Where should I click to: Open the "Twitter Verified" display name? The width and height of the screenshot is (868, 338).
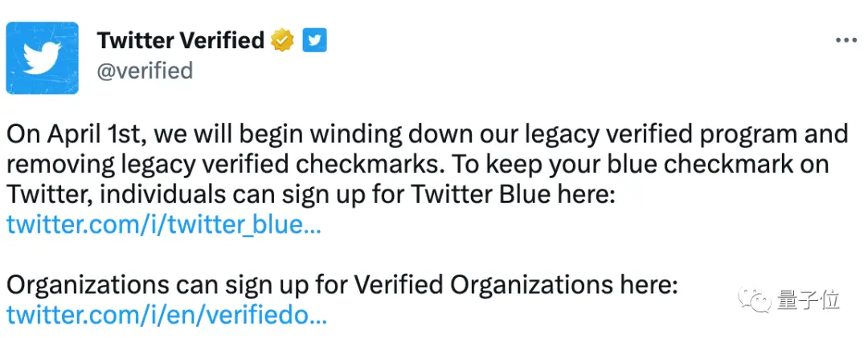[x=181, y=40]
